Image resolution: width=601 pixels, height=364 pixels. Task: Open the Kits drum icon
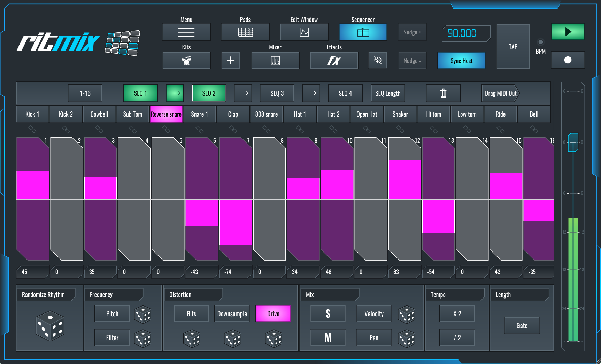coord(186,61)
